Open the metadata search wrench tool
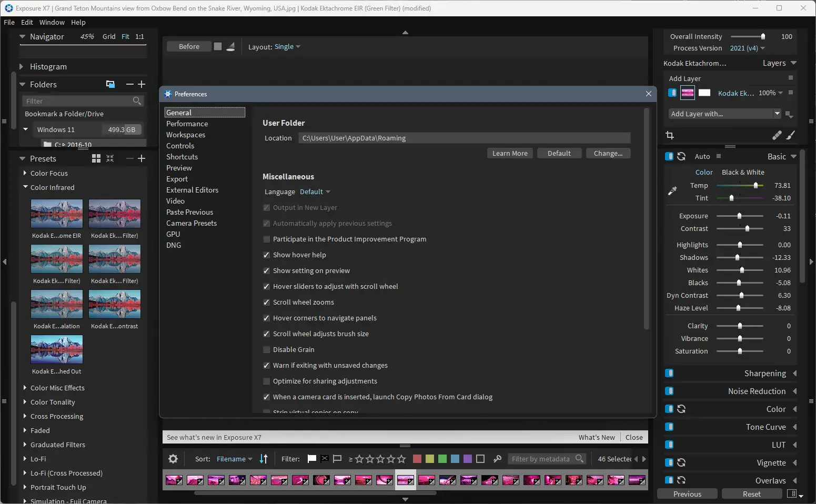The image size is (816, 504). pyautogui.click(x=497, y=459)
